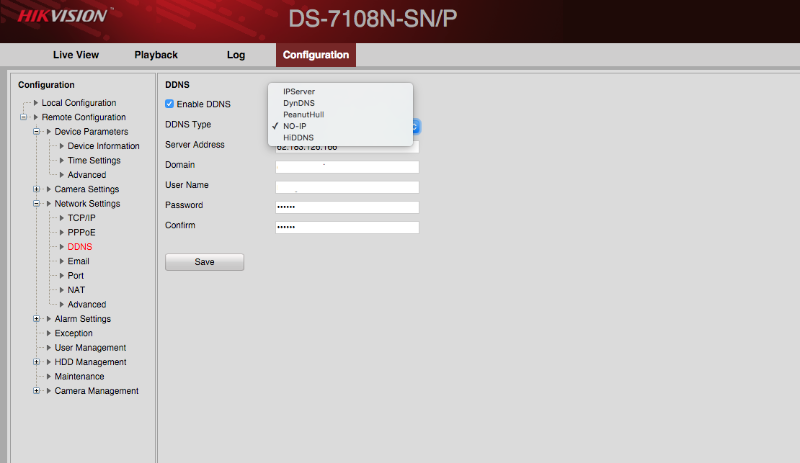Image resolution: width=800 pixels, height=463 pixels.
Task: Select HDD Management tree item
Action: coord(90,362)
